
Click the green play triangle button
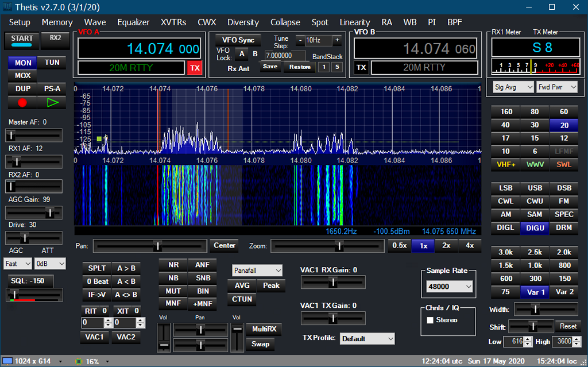[52, 103]
